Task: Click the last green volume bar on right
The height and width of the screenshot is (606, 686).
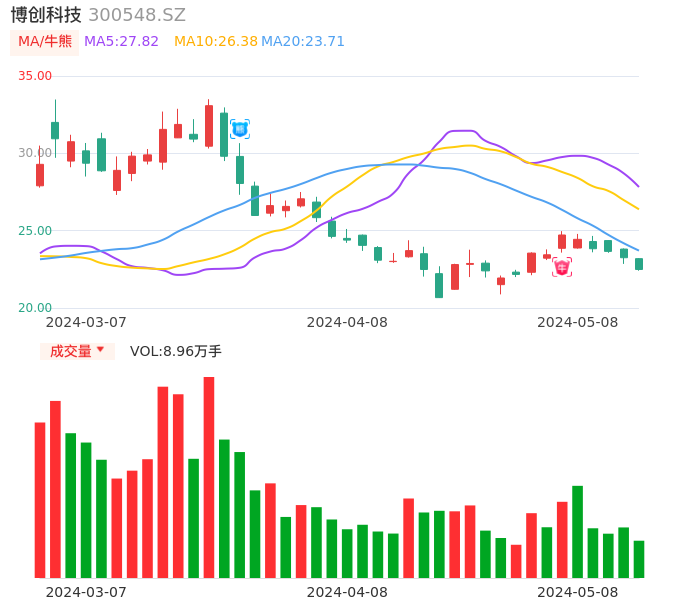Action: coord(639,559)
